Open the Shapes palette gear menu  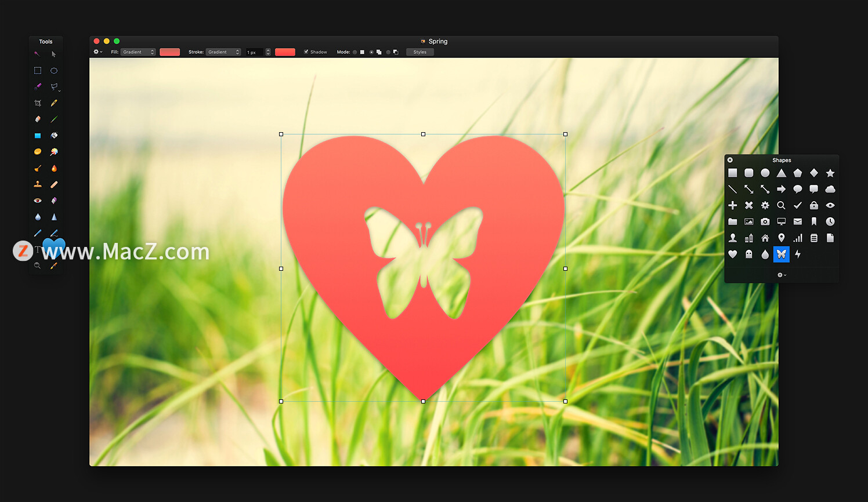[x=782, y=275]
